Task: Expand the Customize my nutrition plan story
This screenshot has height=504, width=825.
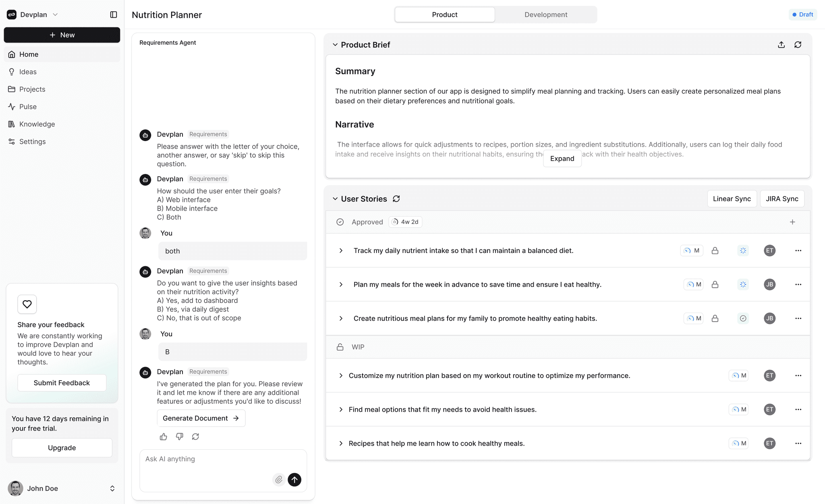Action: pos(341,375)
